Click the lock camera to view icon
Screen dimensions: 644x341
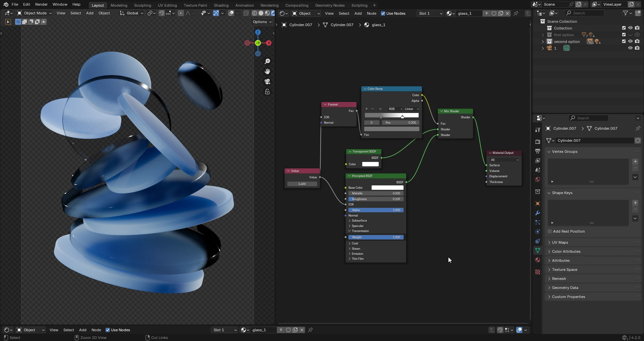tap(267, 92)
